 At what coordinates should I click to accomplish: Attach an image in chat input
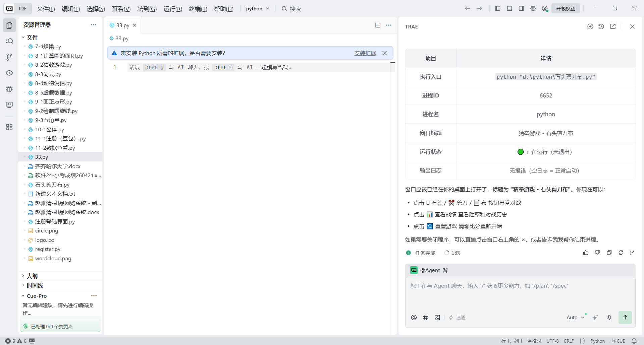point(437,317)
